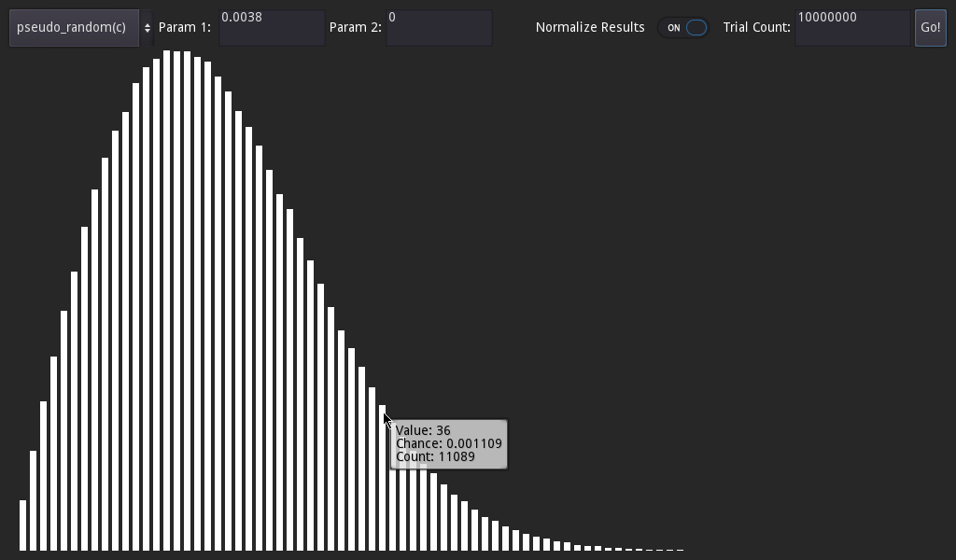
Task: Click the ON label of the Normalize switch
Action: pos(673,28)
